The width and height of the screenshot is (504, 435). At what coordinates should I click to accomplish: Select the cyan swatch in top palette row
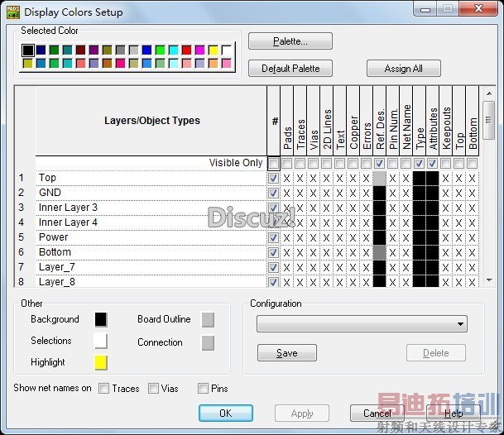[x=174, y=50]
